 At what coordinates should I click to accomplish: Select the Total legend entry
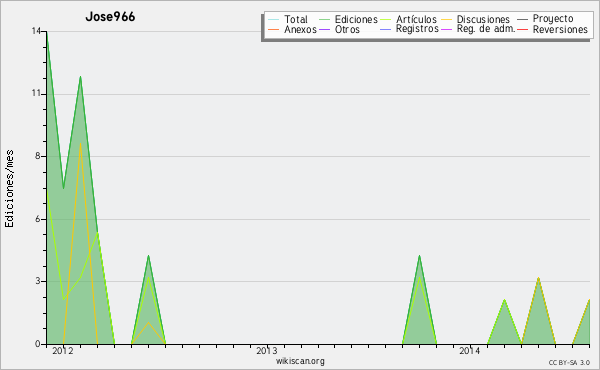click(x=296, y=19)
